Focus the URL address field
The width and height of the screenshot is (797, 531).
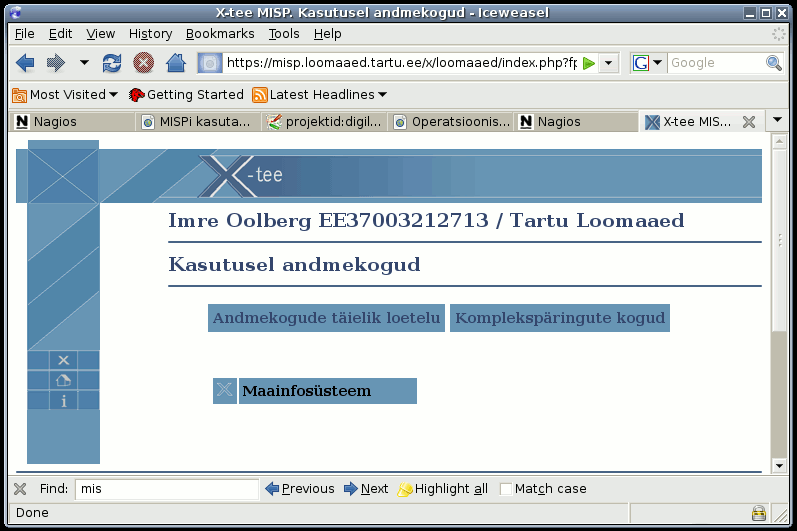(x=402, y=63)
